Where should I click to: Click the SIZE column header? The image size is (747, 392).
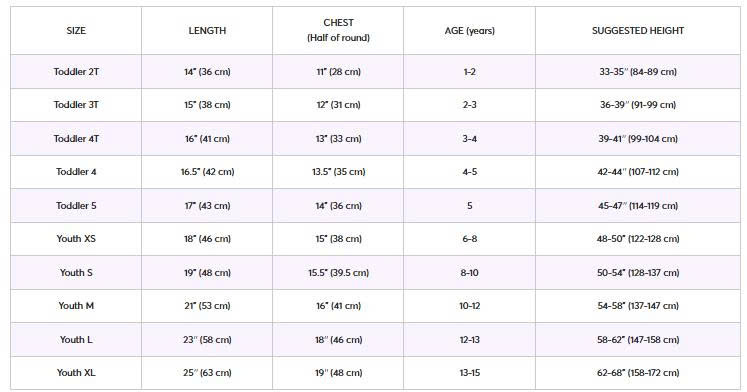pyautogui.click(x=76, y=30)
